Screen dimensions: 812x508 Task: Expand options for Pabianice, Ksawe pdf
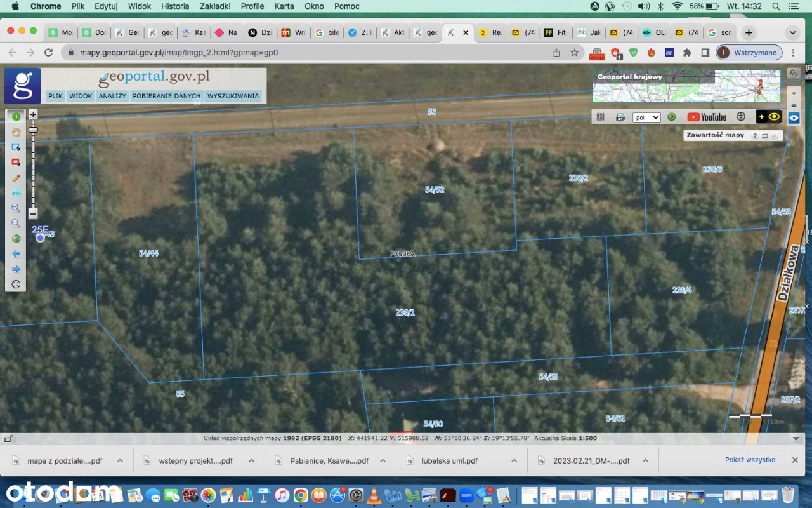383,461
